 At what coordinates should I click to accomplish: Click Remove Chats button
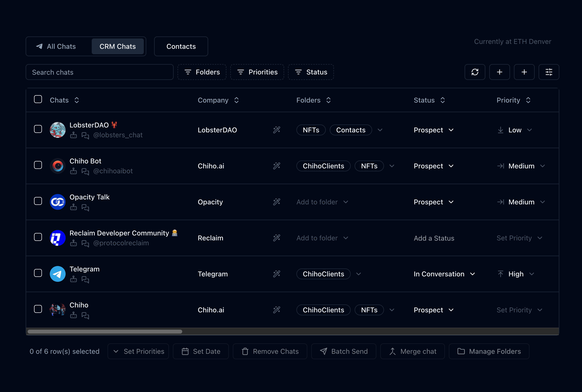point(270,351)
